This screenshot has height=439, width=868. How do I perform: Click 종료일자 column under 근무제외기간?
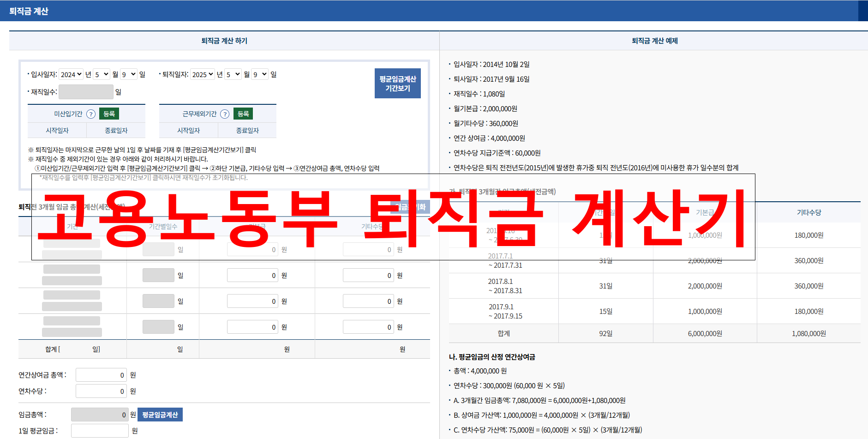(x=247, y=131)
